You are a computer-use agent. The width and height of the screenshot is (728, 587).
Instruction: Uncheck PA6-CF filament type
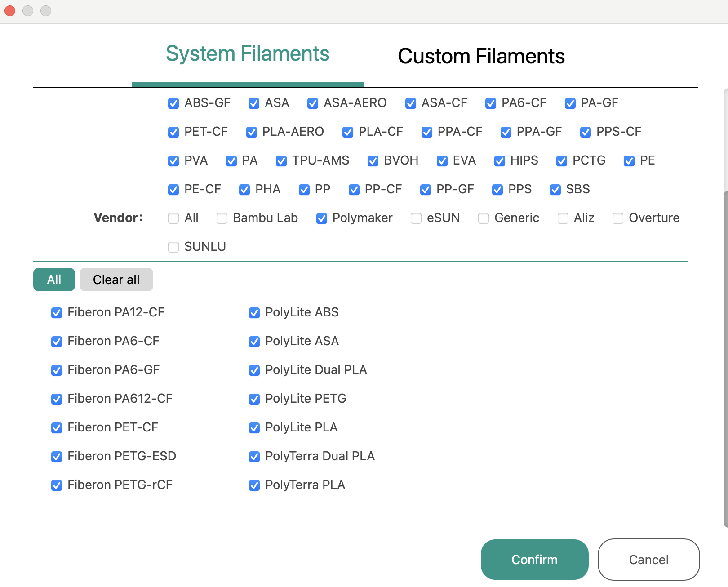(x=491, y=103)
